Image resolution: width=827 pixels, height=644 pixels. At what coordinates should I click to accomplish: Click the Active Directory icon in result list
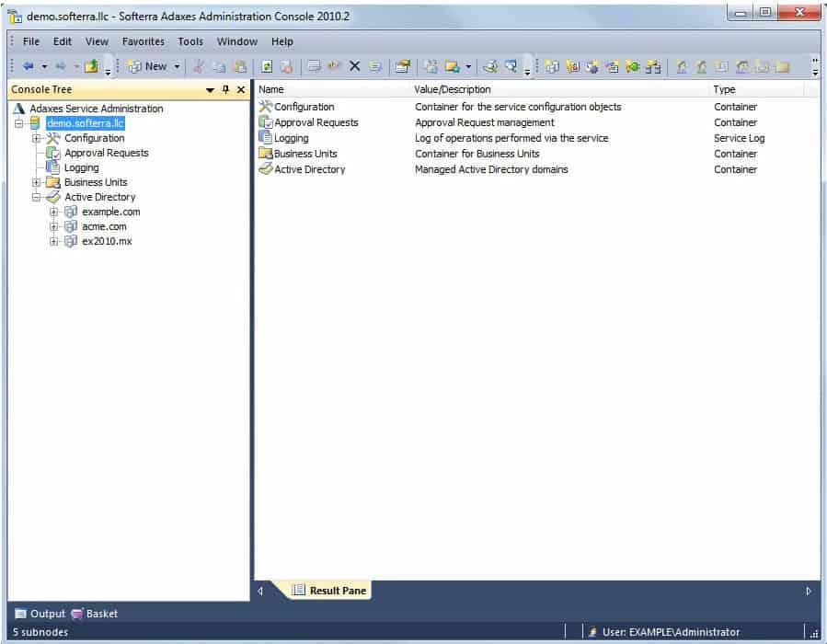point(265,169)
